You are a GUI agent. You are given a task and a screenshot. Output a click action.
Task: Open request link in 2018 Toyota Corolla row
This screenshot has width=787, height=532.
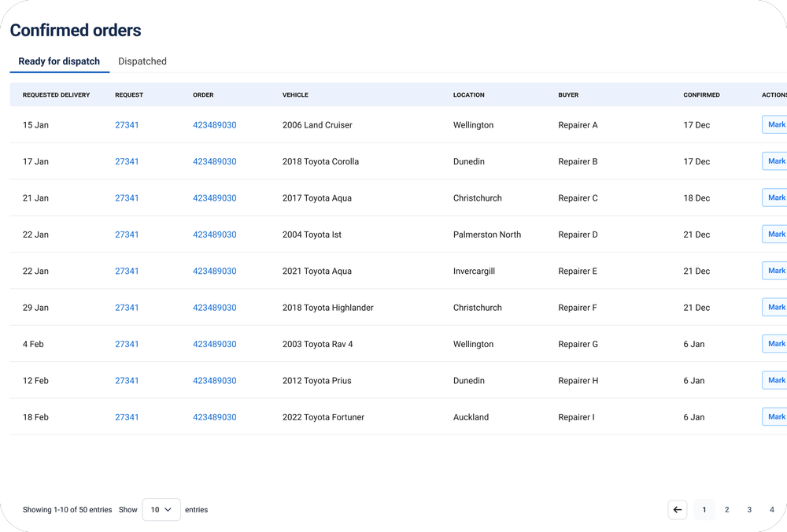tap(127, 161)
